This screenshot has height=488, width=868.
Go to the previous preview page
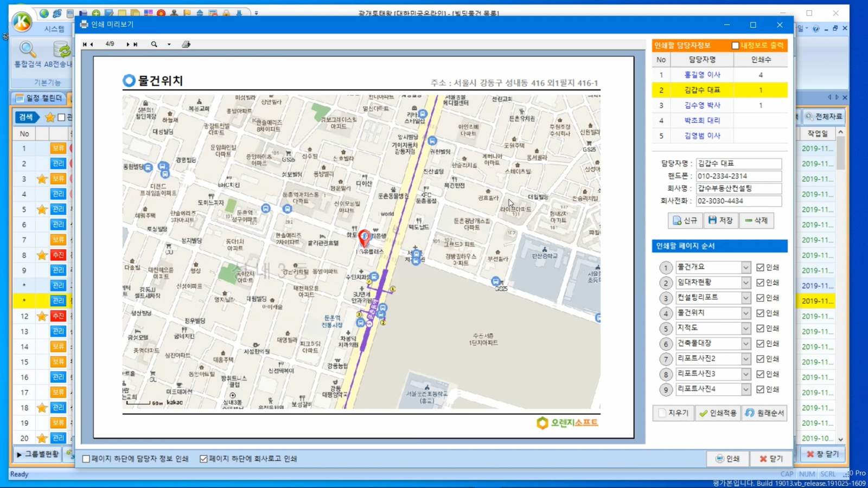point(92,44)
